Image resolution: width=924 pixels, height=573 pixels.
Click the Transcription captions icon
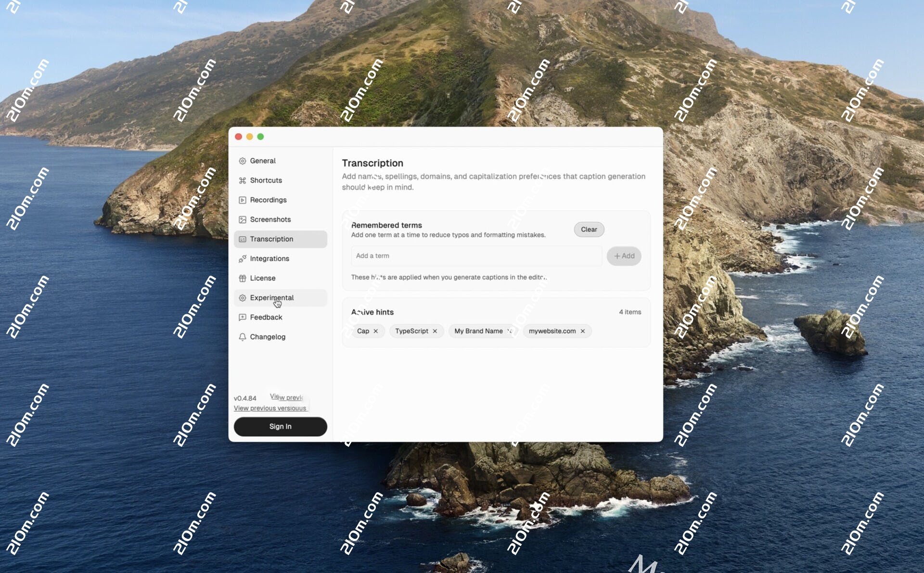click(x=243, y=239)
